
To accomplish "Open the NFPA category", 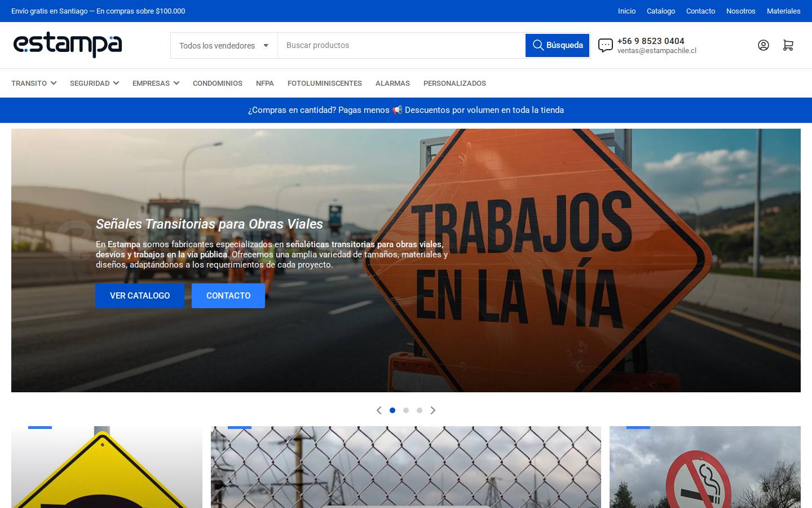I will coord(265,83).
